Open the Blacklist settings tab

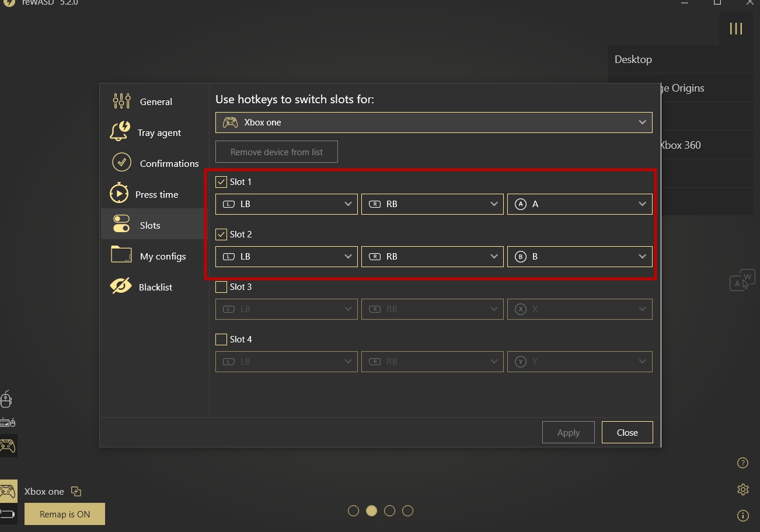pyautogui.click(x=155, y=287)
